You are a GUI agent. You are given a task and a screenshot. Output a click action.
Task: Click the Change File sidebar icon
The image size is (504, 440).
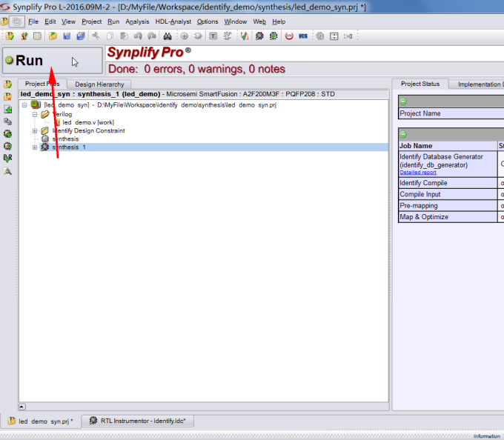point(7,121)
